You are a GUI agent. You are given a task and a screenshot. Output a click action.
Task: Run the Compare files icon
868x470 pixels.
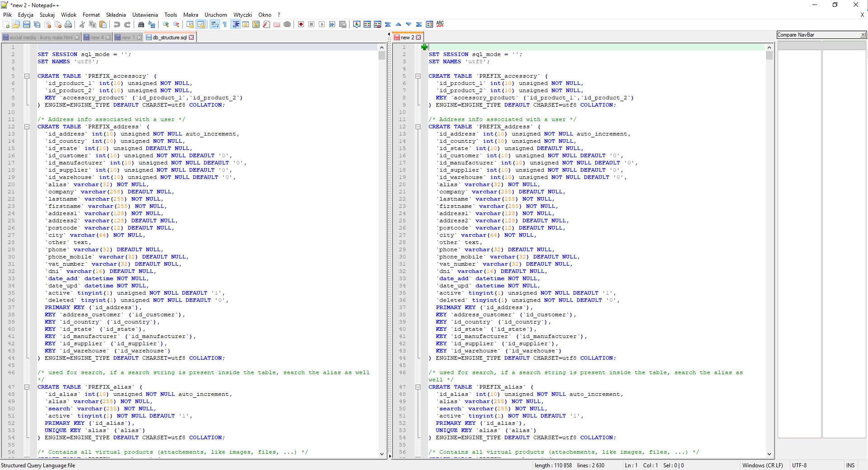(367, 24)
